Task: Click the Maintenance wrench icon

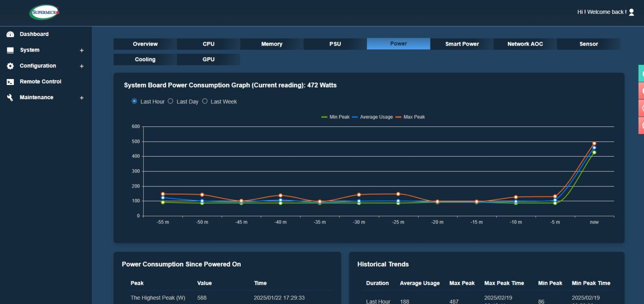Action: coord(10,98)
